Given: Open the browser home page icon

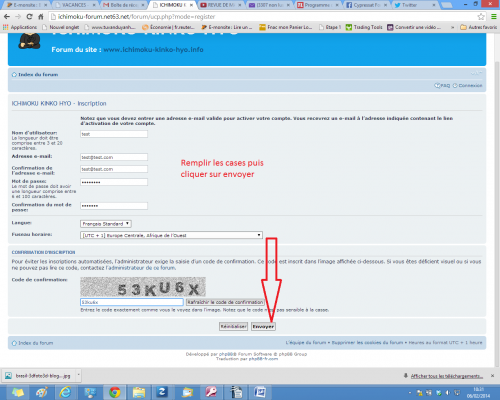Looking at the screenshot, I should point(41,16).
